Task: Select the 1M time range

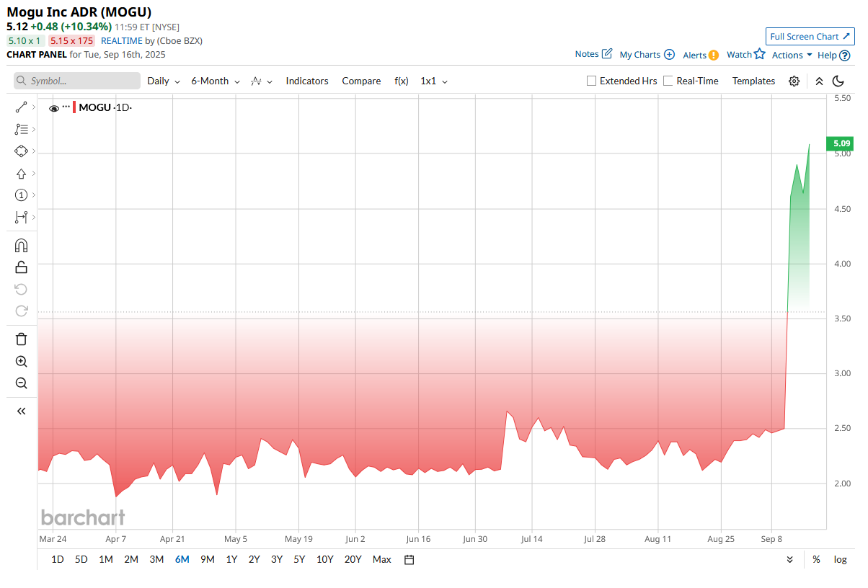Action: 106,559
